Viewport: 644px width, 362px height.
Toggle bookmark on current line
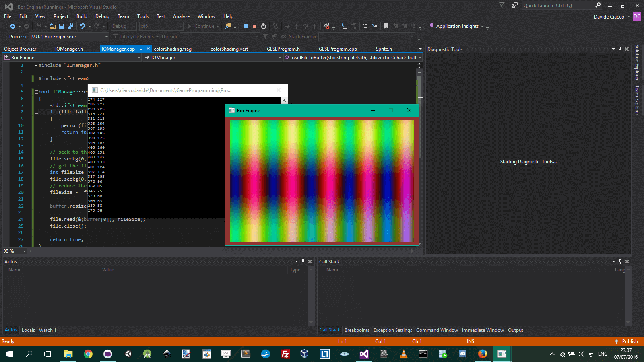386,26
